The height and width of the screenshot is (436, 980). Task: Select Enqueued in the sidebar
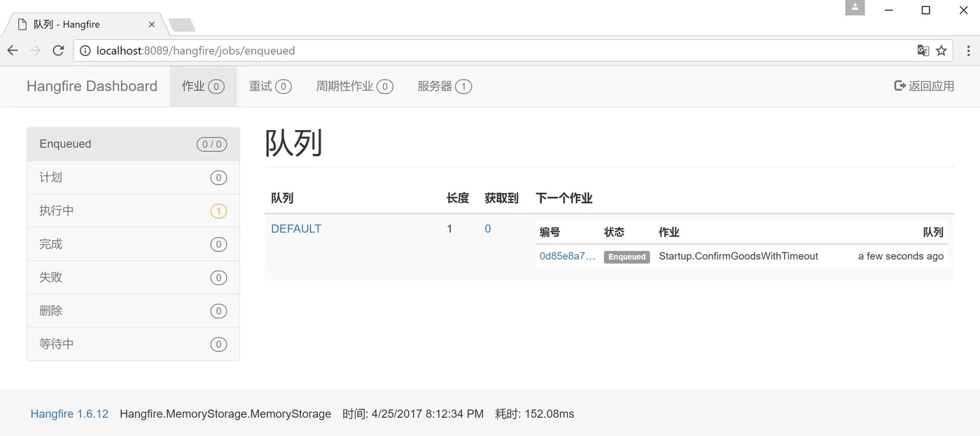pyautogui.click(x=133, y=144)
